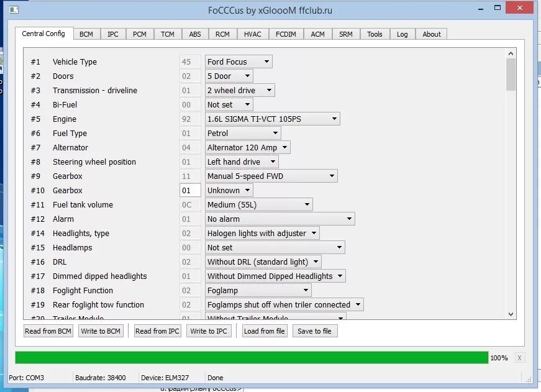This screenshot has width=541, height=392.
Task: Click the vertical scrollbar thumb
Action: point(511,75)
